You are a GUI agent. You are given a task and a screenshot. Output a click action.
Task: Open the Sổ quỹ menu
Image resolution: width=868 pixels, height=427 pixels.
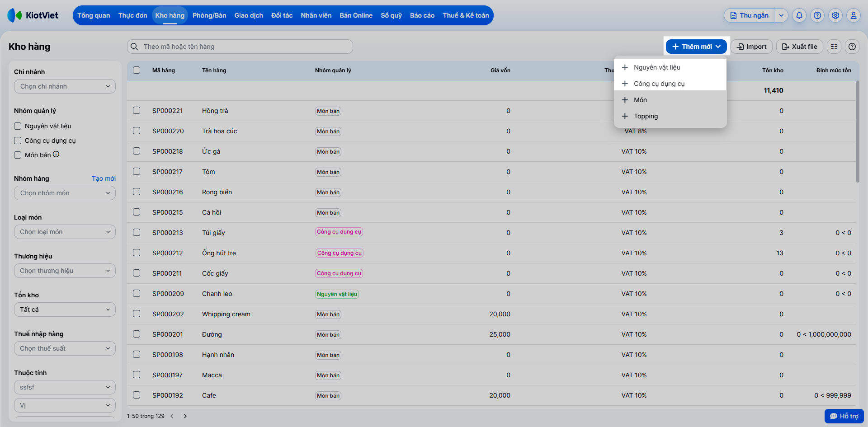coord(391,15)
